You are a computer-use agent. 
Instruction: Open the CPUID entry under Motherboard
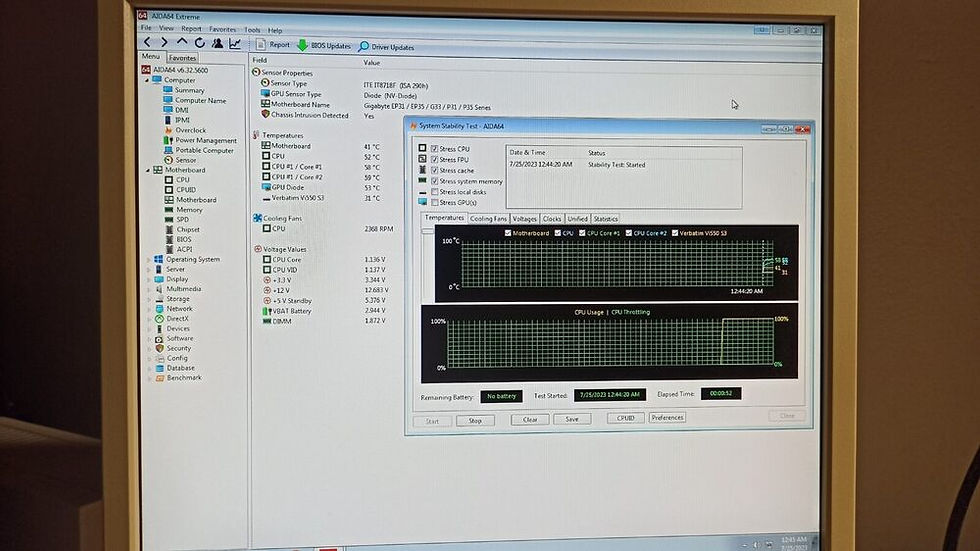pos(186,189)
